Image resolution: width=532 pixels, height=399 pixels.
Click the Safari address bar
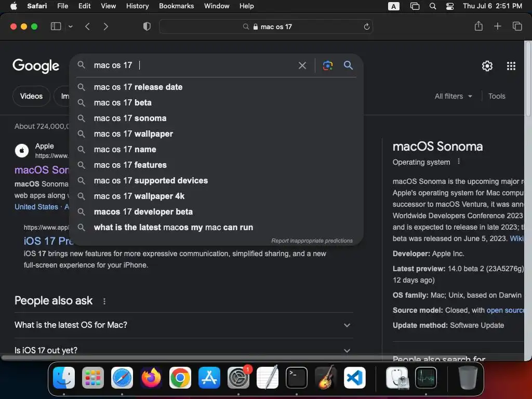pyautogui.click(x=265, y=26)
